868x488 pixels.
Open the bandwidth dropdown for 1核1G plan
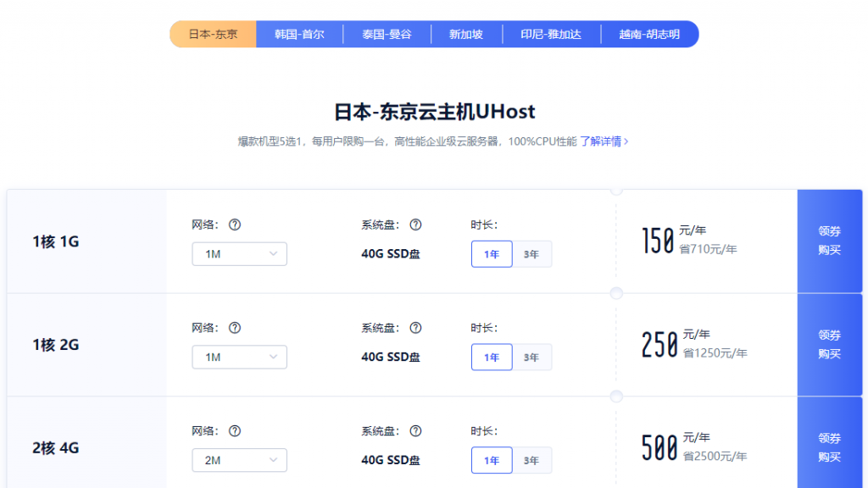click(239, 253)
